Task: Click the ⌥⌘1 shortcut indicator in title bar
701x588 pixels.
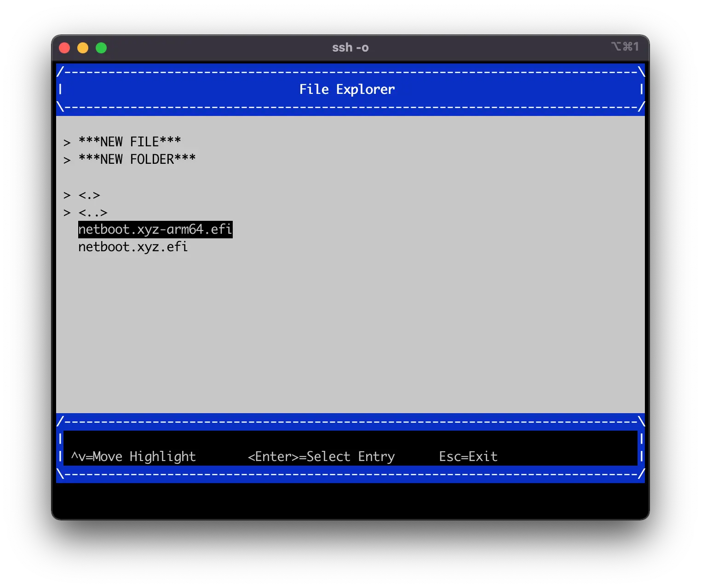Action: click(625, 46)
